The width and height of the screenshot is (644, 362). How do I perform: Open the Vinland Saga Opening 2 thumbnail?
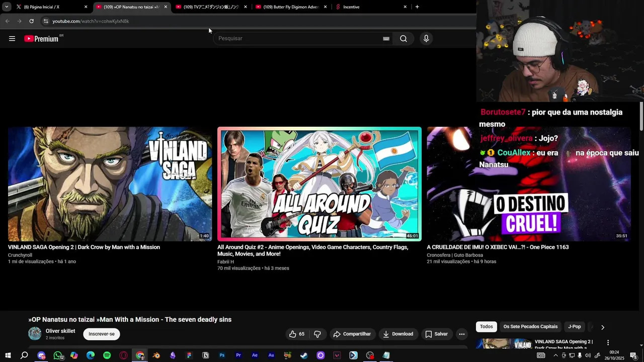coord(110,184)
